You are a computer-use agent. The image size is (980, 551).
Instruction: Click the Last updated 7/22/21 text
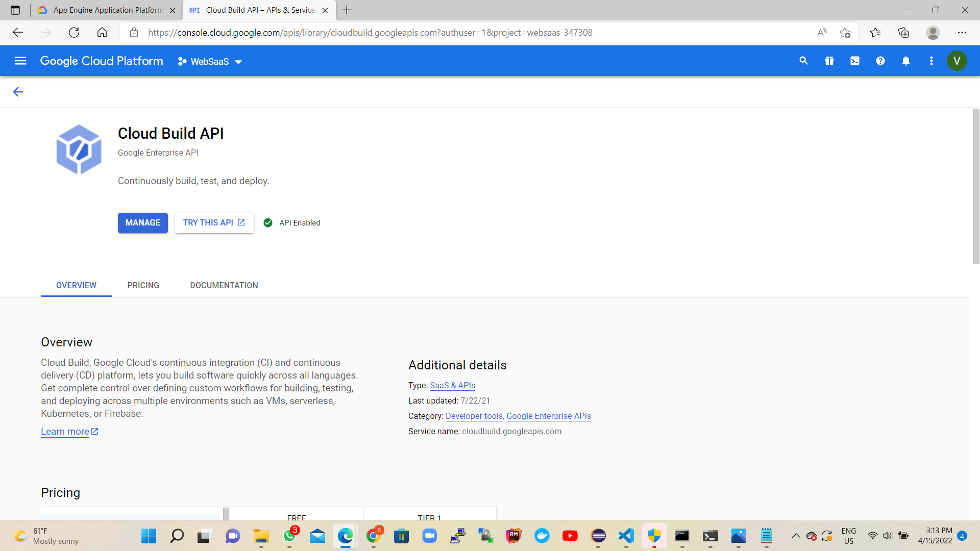tap(449, 401)
